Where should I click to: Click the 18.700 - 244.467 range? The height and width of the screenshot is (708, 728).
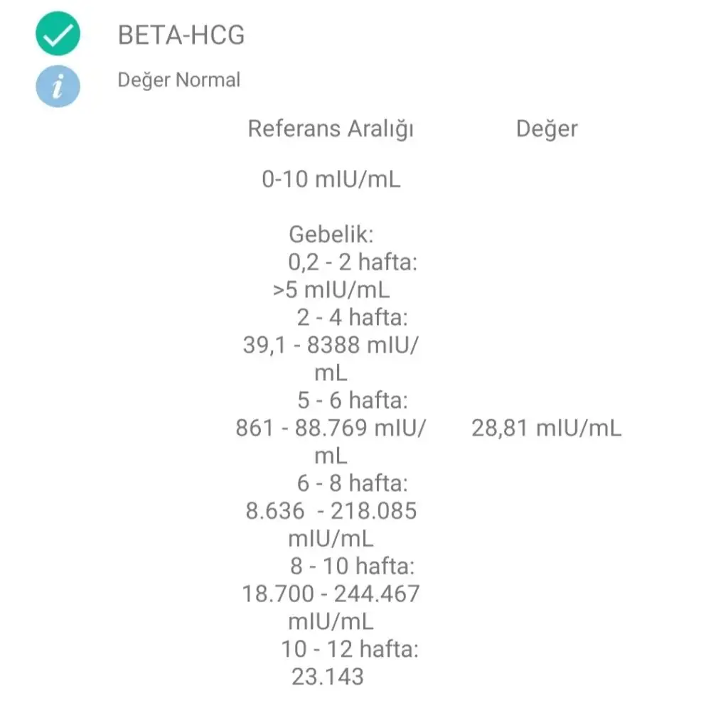pos(331,594)
